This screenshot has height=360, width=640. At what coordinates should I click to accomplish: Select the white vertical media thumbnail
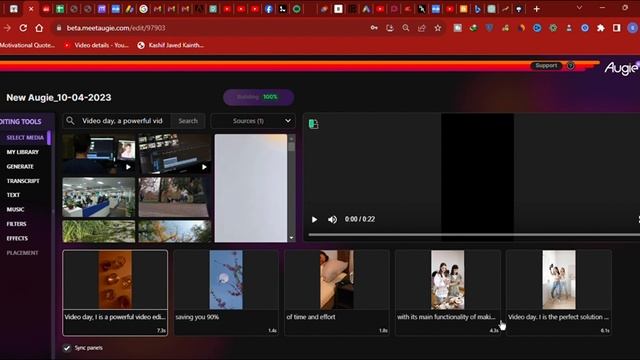tap(251, 188)
